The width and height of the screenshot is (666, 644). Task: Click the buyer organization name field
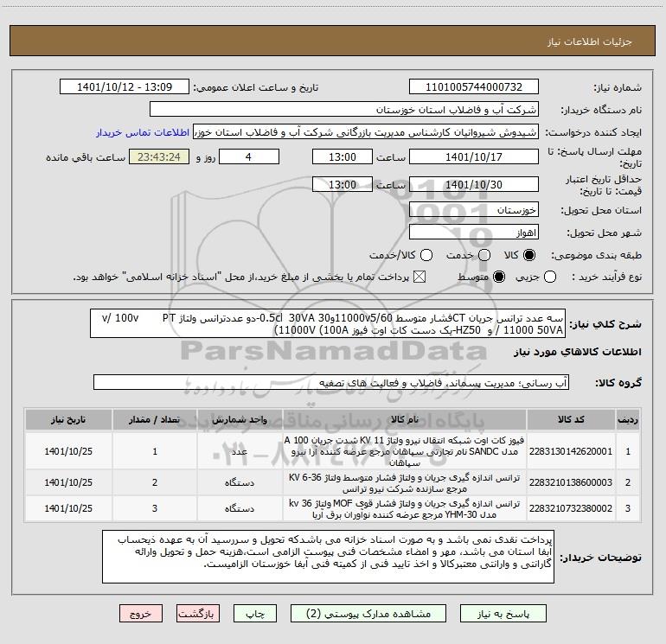pyautogui.click(x=344, y=110)
